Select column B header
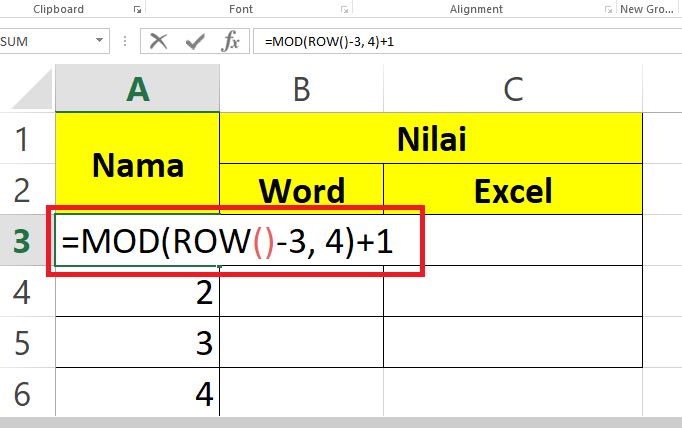This screenshot has width=682, height=428. click(x=301, y=88)
